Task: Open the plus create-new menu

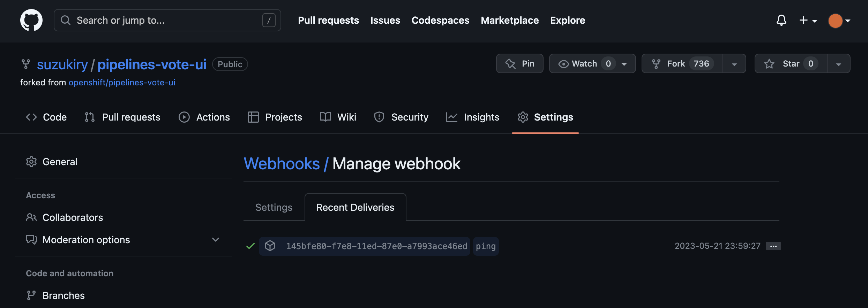Action: [x=808, y=20]
